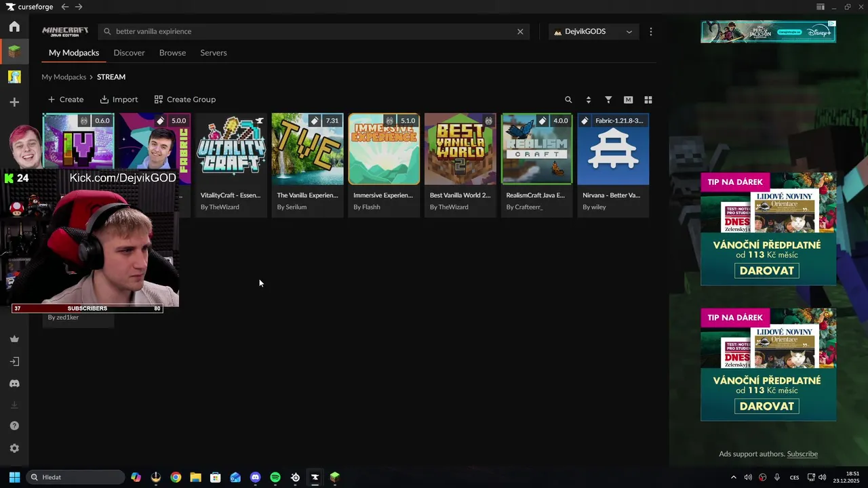Screen dimensions: 868x488
Task: Toggle the M medium-size view button
Action: [628, 100]
